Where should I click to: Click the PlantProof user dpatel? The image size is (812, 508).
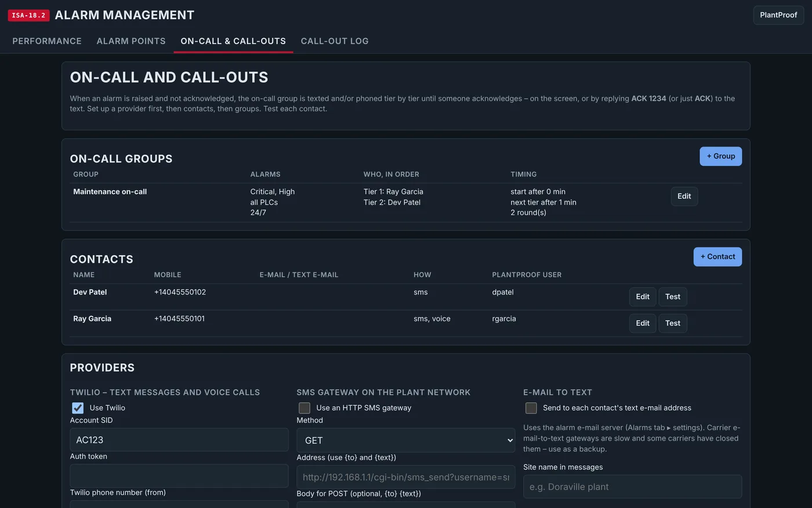[503, 292]
